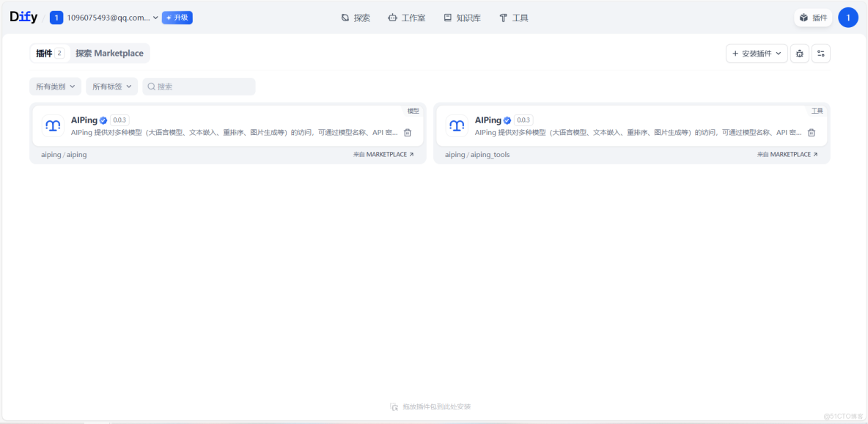Delete the aiping model plugin via trash icon
This screenshot has height=424, width=868.
(x=408, y=133)
